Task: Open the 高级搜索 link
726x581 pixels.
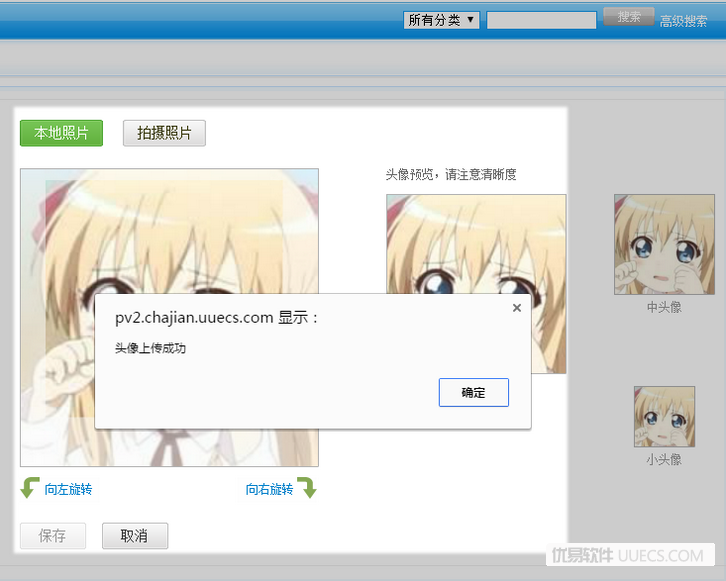Action: pos(683,21)
